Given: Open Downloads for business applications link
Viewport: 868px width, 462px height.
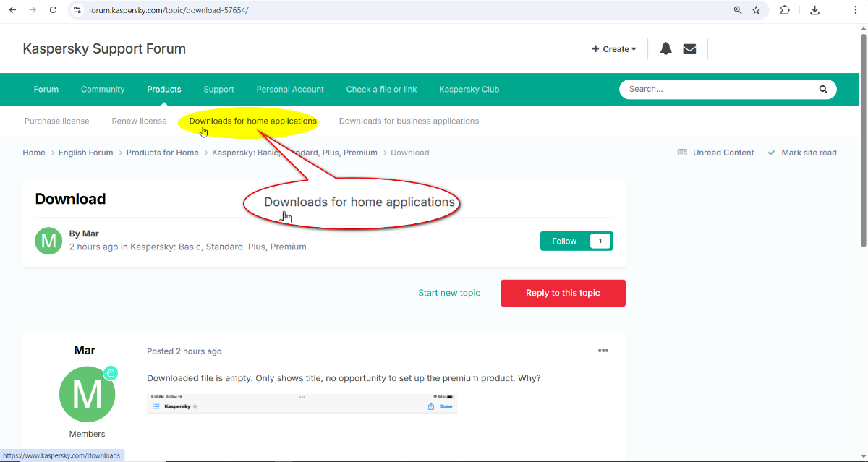Looking at the screenshot, I should point(409,121).
